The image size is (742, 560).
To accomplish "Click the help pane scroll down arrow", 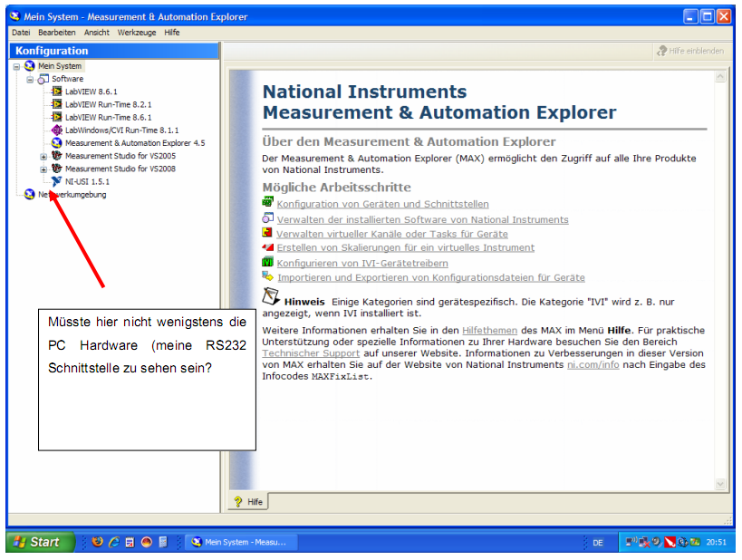I will pos(720,484).
